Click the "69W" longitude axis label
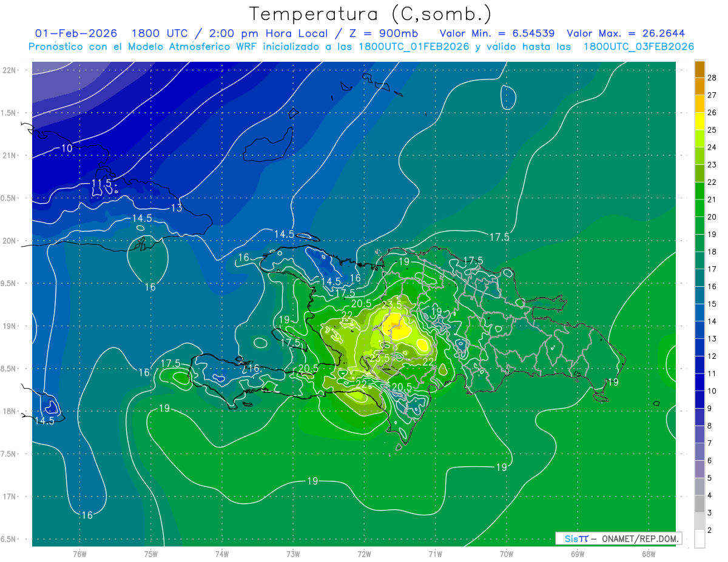 point(578,554)
